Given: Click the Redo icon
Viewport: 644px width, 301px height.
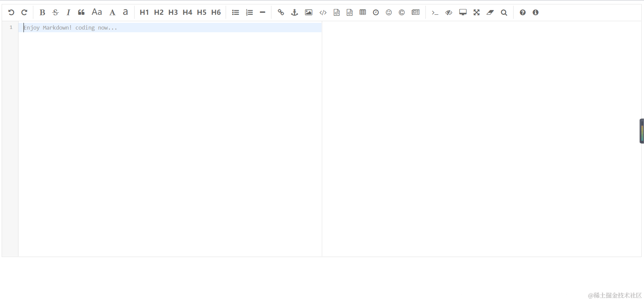Looking at the screenshot, I should pos(24,12).
